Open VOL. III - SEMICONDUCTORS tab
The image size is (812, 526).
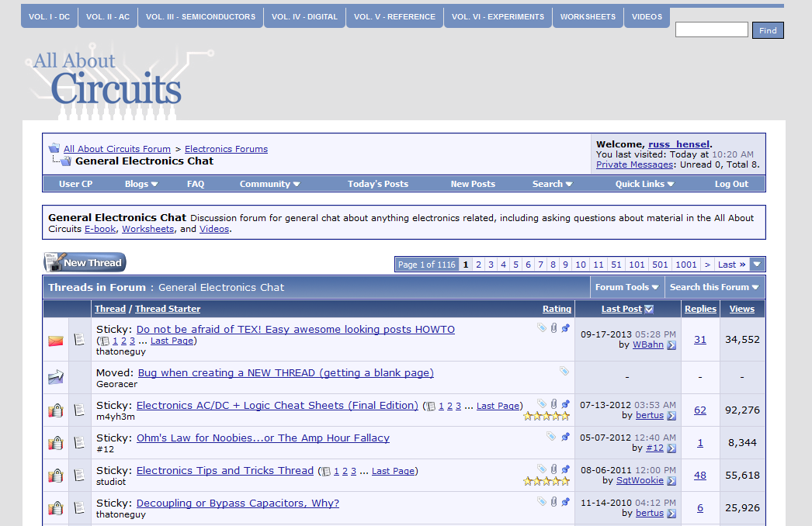tap(200, 16)
